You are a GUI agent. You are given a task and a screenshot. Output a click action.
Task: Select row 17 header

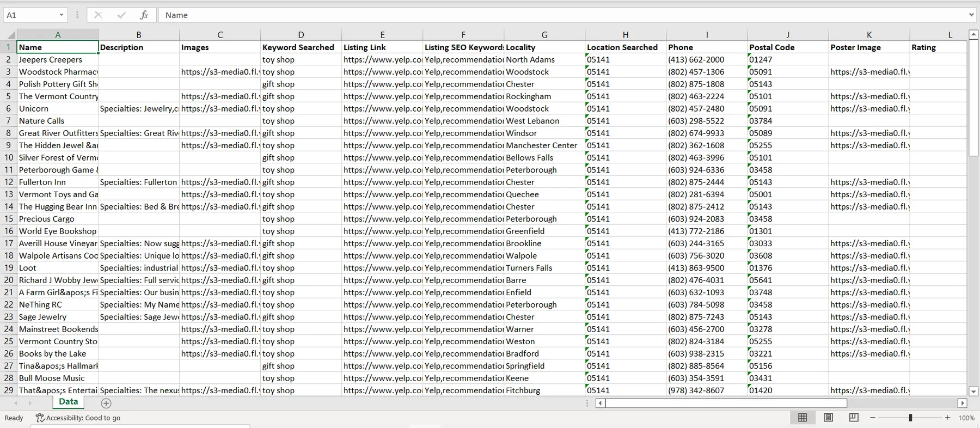click(8, 243)
